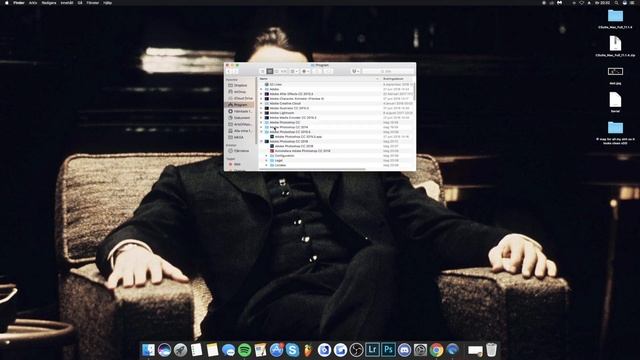Open the Redigera menu
The image size is (640, 360).
49,3
